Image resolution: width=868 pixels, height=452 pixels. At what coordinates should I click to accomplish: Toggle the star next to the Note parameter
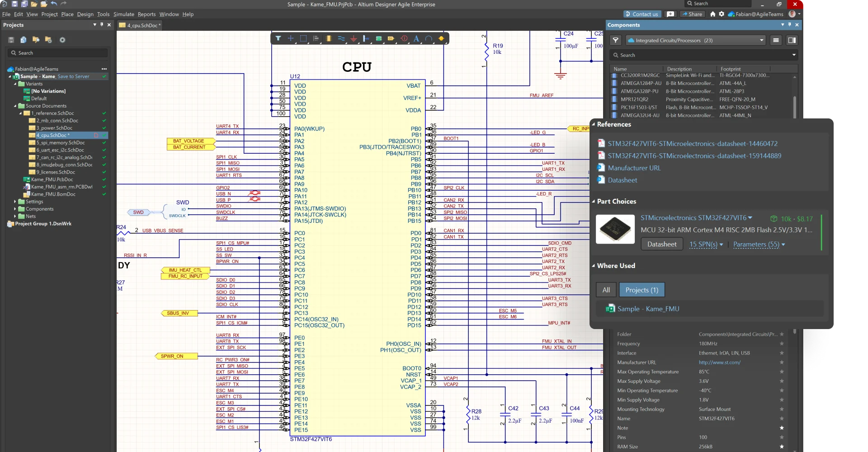coord(782,428)
